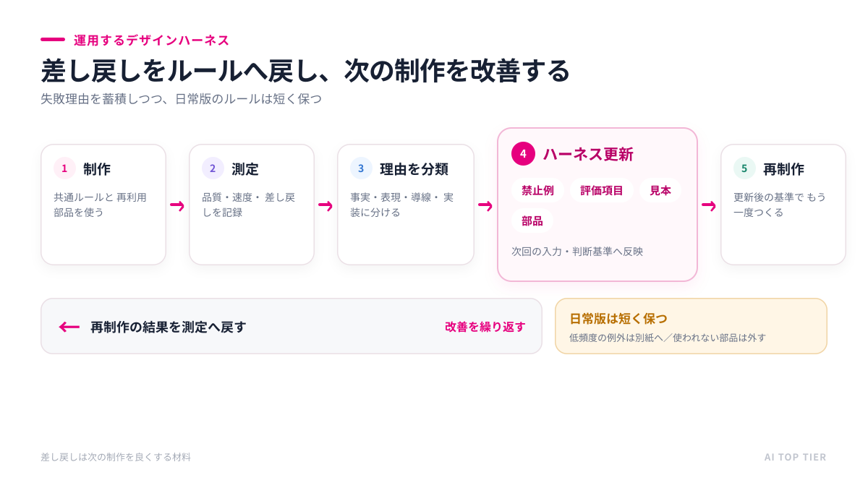Click the step 1 number badge
This screenshot has height=488, width=868.
64,168
